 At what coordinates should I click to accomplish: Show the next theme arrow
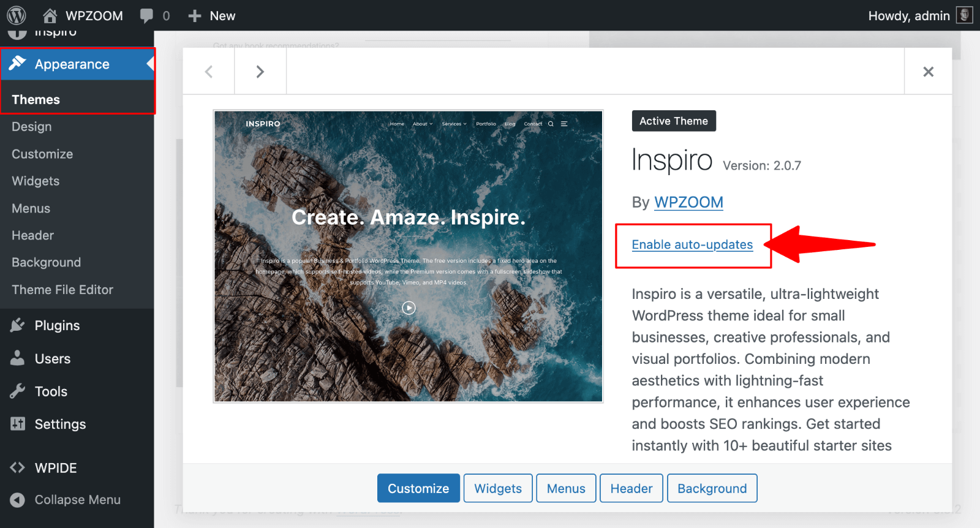point(260,72)
